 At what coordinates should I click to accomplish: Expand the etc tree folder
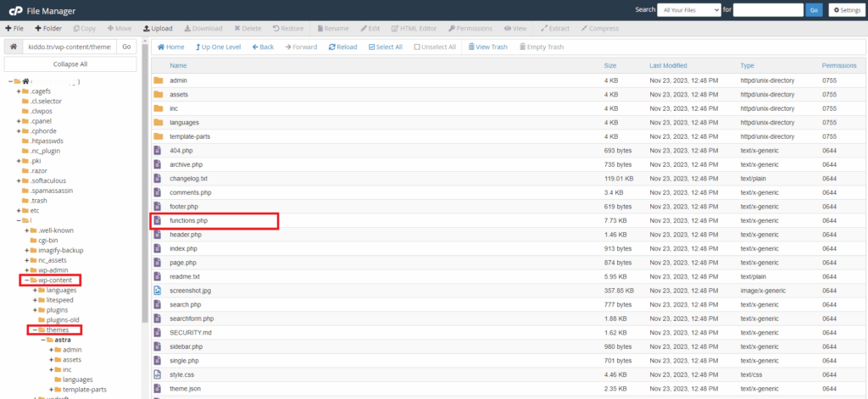coord(19,211)
